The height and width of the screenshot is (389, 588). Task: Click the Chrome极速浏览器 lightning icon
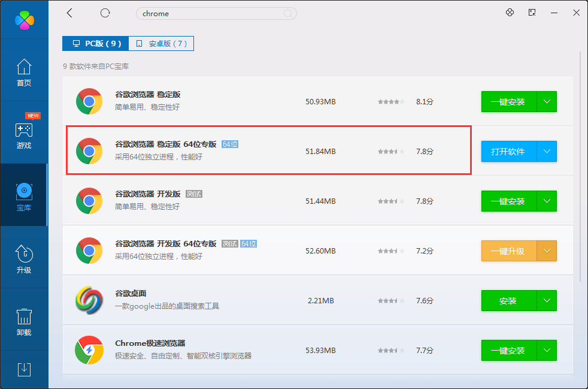(x=89, y=350)
